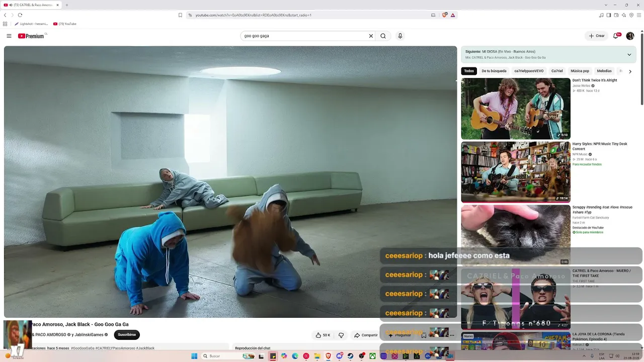Screen dimensions: 644x362
Task: Open 'CA7RIEL & Paco Amoroso - MUERO' title
Action: coord(601,273)
